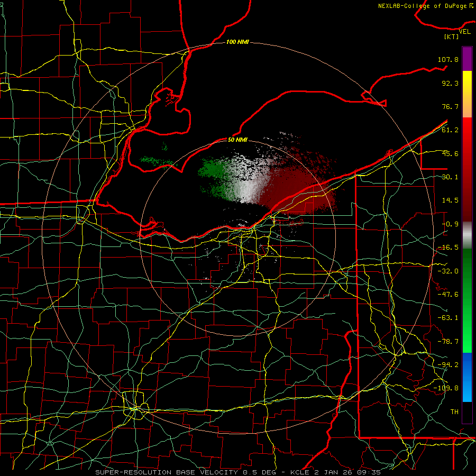Select the -94.2 velocity scale value
The image size is (476, 476).
click(448, 365)
